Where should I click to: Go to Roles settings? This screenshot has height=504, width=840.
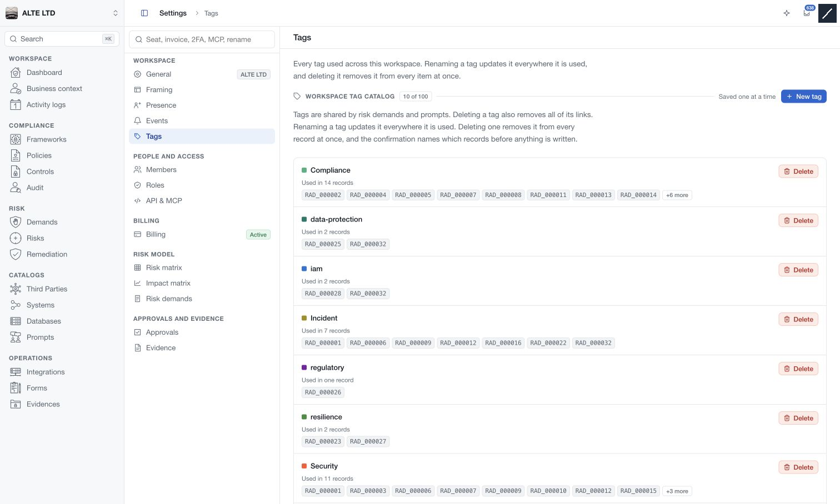click(202, 185)
